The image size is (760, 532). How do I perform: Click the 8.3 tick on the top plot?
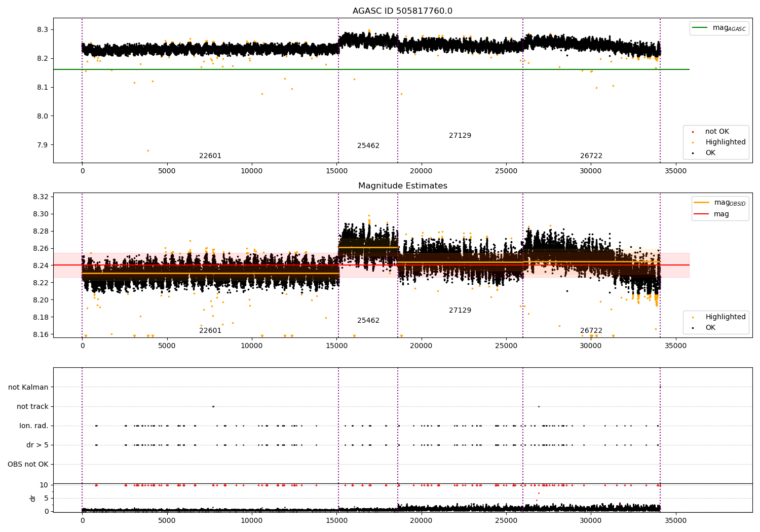point(43,30)
